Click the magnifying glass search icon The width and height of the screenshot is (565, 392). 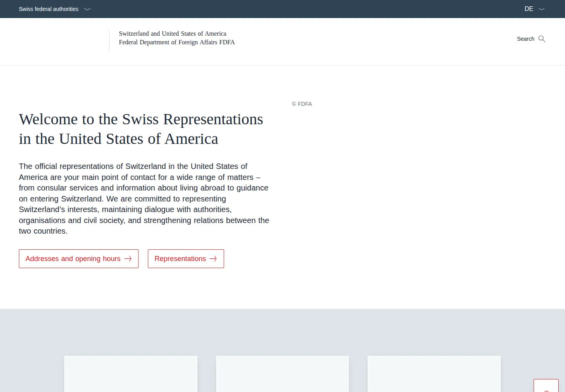point(542,39)
